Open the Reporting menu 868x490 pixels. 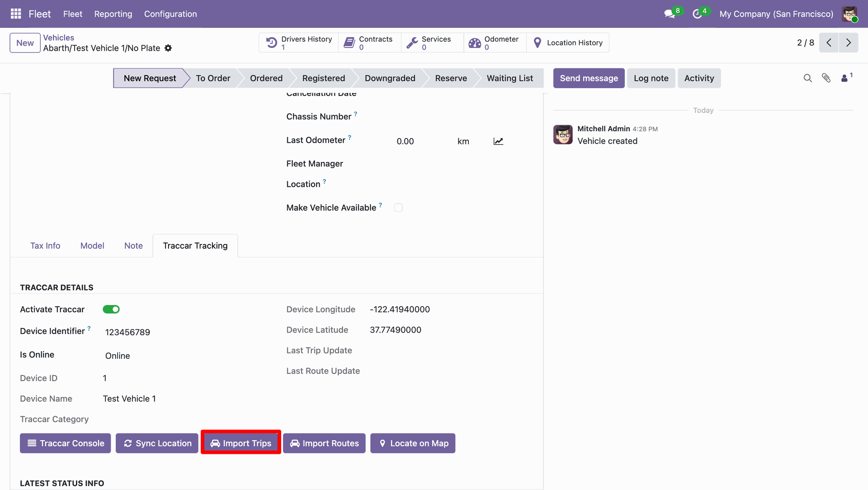tap(113, 14)
